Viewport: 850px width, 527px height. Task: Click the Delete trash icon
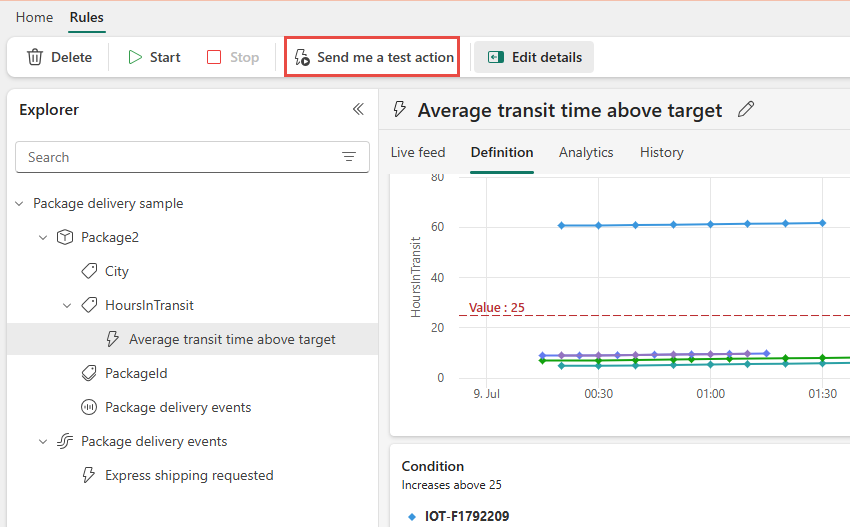35,57
